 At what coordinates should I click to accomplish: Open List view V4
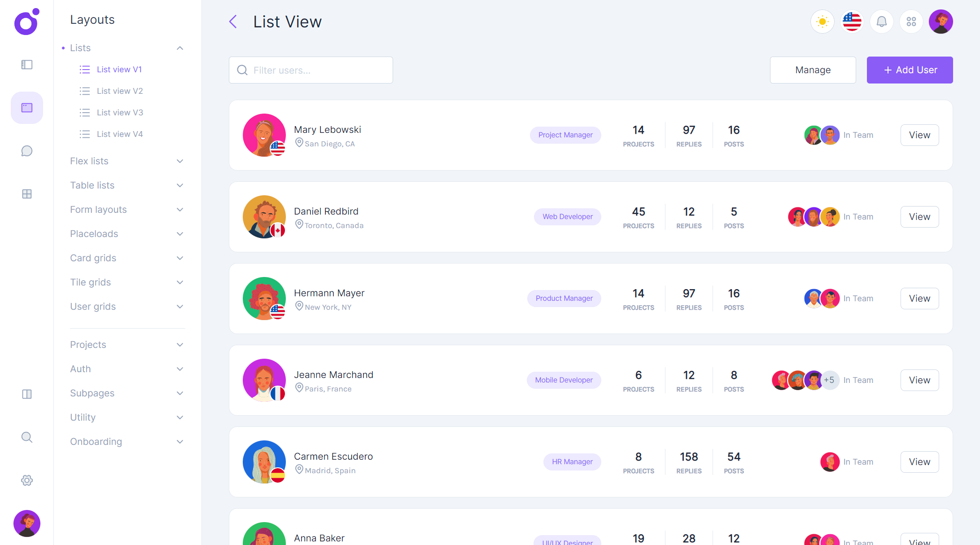click(x=120, y=134)
